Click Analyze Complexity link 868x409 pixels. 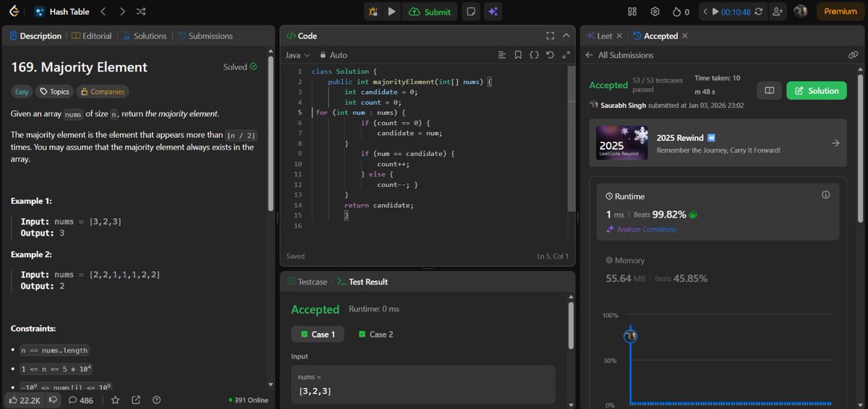[x=641, y=229]
